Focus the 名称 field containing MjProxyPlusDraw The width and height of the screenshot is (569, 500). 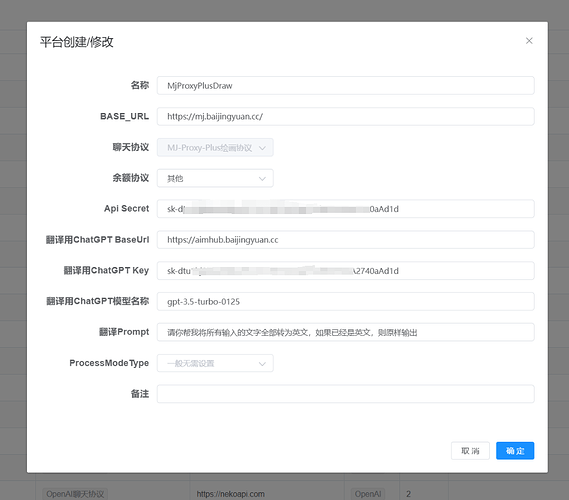(345, 86)
